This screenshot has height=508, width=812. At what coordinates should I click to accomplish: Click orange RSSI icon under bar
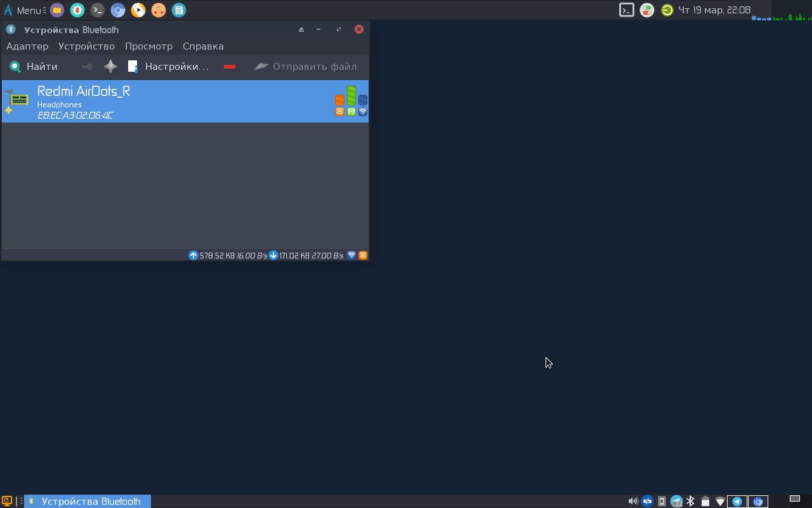tap(339, 112)
